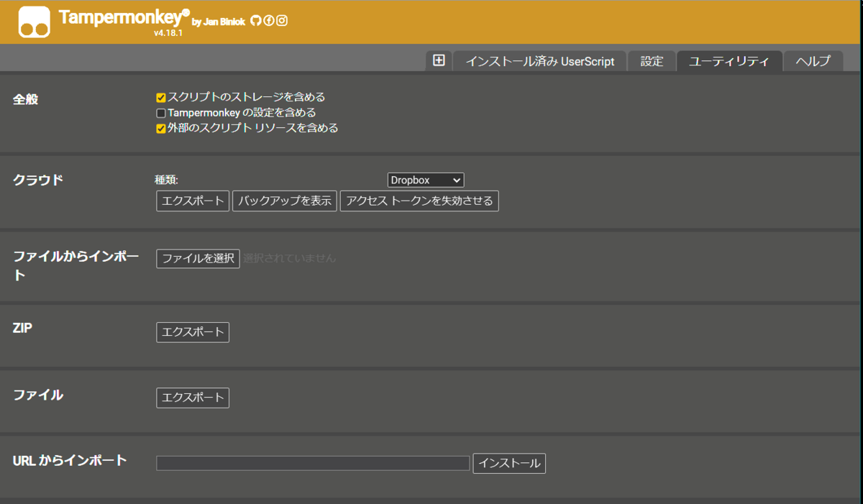Viewport: 863px width, 504px height.
Task: Open the ヘルプ tab
Action: click(x=813, y=62)
